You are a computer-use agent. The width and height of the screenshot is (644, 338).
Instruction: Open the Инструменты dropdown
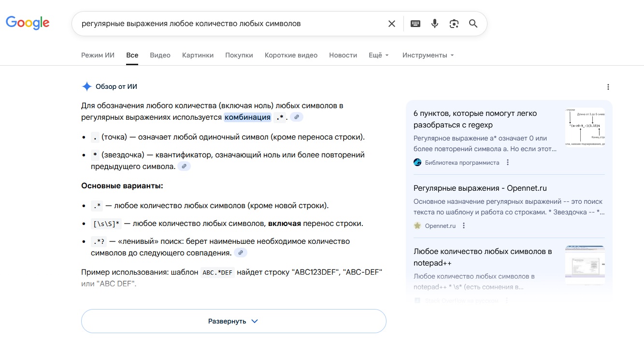click(x=428, y=55)
